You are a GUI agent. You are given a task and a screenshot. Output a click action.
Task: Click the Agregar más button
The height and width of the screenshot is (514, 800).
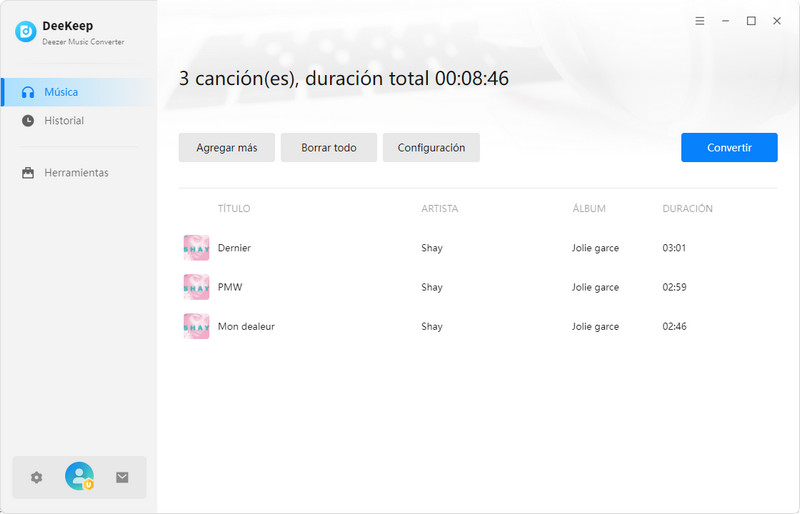(x=227, y=148)
